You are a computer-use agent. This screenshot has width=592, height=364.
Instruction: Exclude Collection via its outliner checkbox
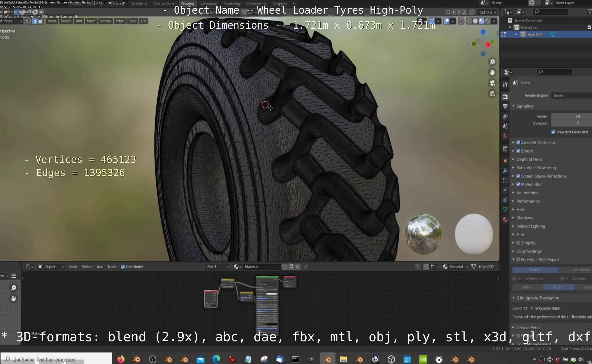[589, 27]
